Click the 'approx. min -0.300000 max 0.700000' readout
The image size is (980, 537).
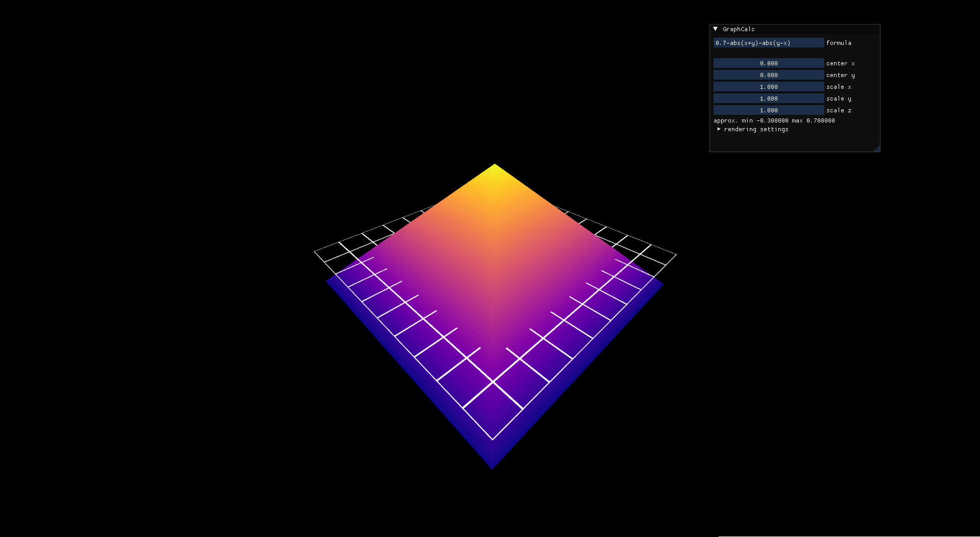(x=774, y=120)
